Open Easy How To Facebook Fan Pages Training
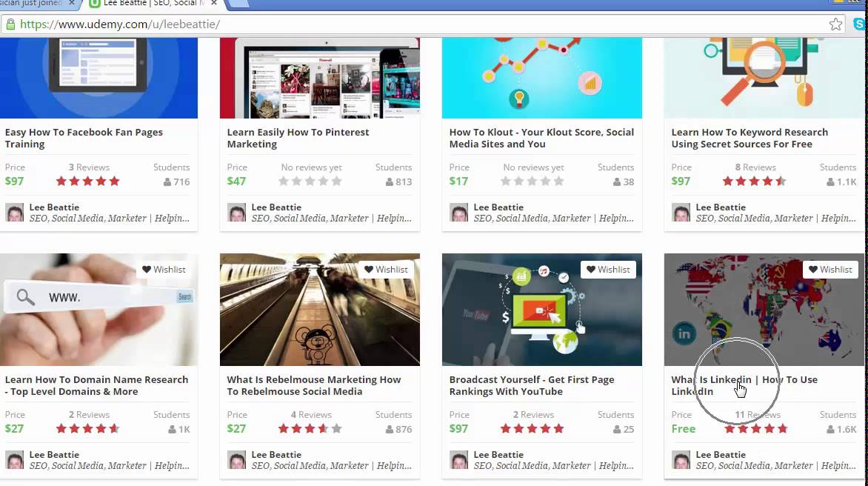868x486 pixels. [x=84, y=138]
